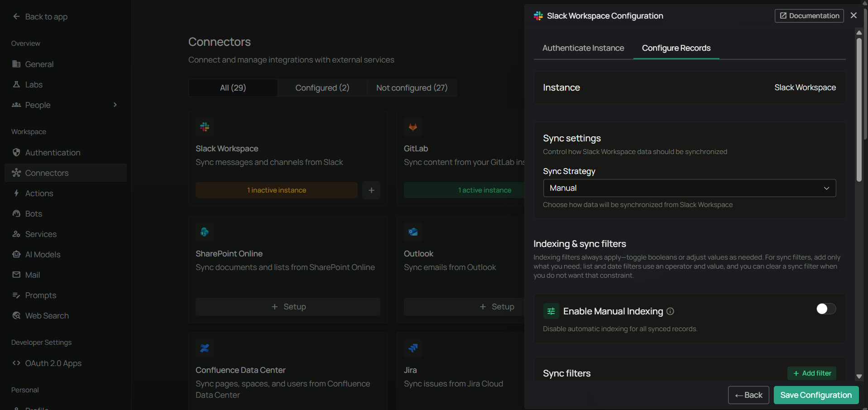Click the Confluence Data Center logo
Viewport: 868px width, 410px height.
205,348
